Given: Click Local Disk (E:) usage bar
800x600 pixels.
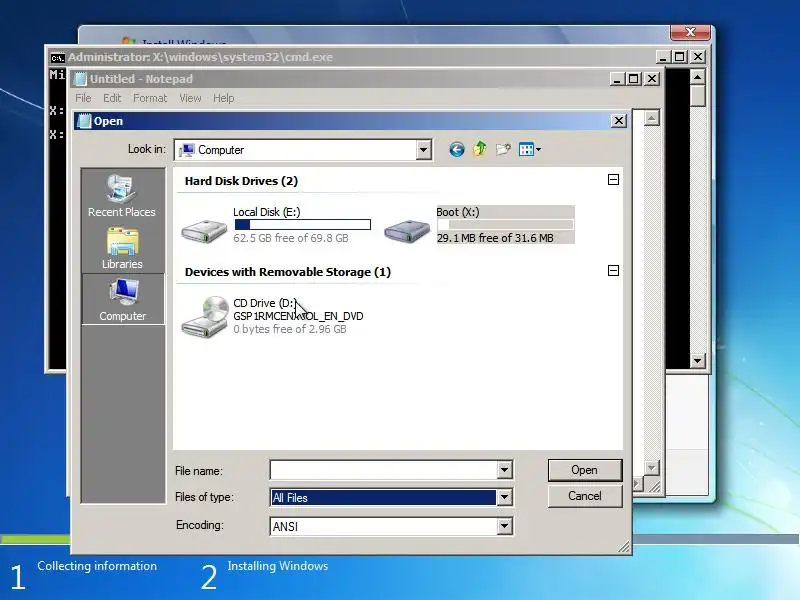Looking at the screenshot, I should coord(303,224).
